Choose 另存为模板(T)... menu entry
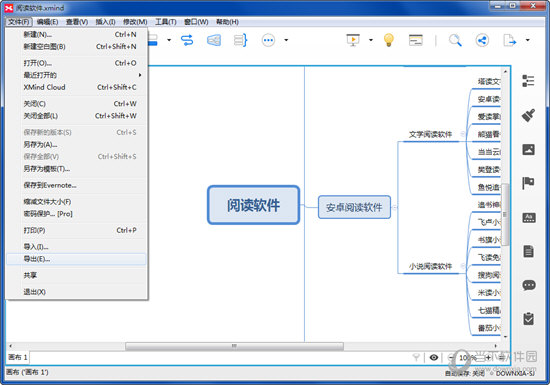550x385 pixels. 76,169
